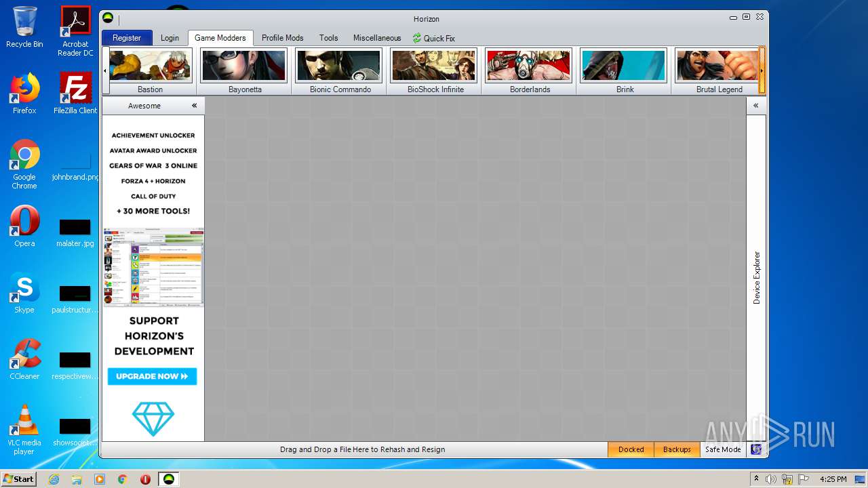Open Opera desktop shortcut
The width and height of the screenshot is (868, 488).
tap(24, 226)
